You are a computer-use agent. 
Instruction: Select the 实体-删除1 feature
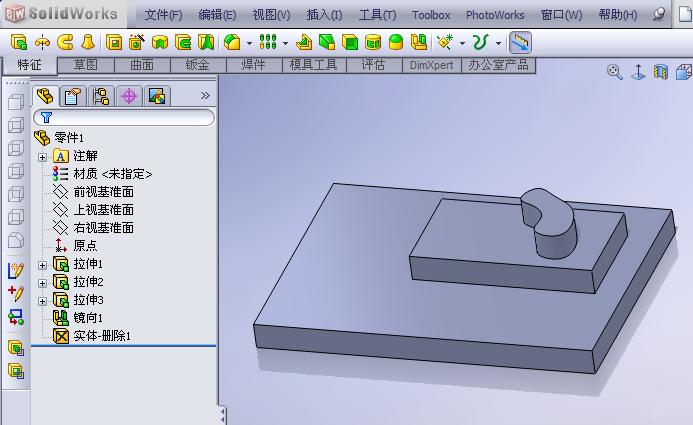click(x=92, y=336)
